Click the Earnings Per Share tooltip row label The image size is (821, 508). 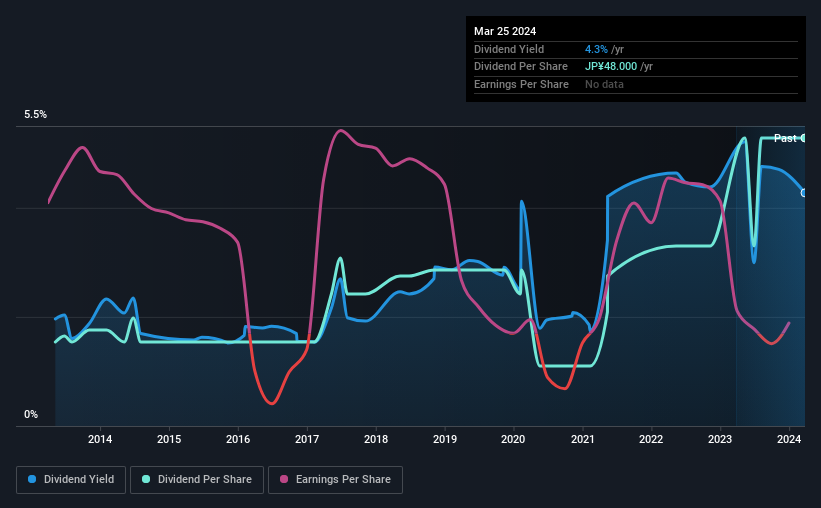(521, 84)
